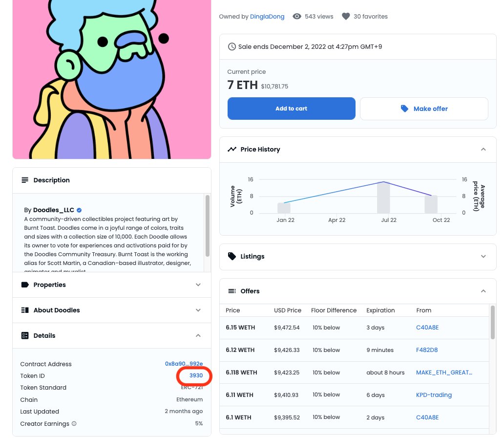Viewport: 504px width, 440px height.
Task: Click the Expiration column header
Action: (380, 310)
